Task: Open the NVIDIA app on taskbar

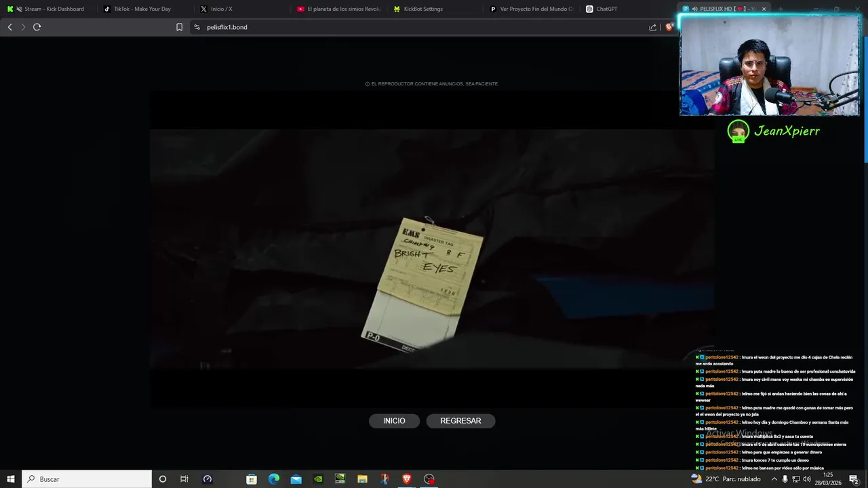Action: tap(318, 479)
